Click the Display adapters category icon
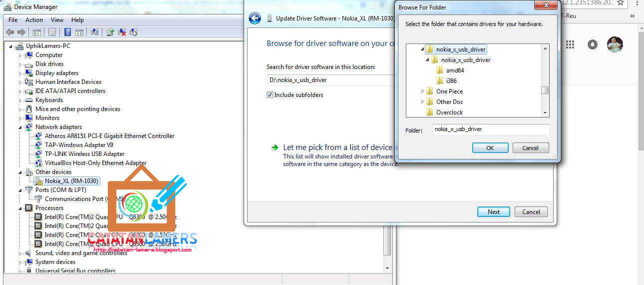This screenshot has height=285, width=644. click(x=29, y=73)
